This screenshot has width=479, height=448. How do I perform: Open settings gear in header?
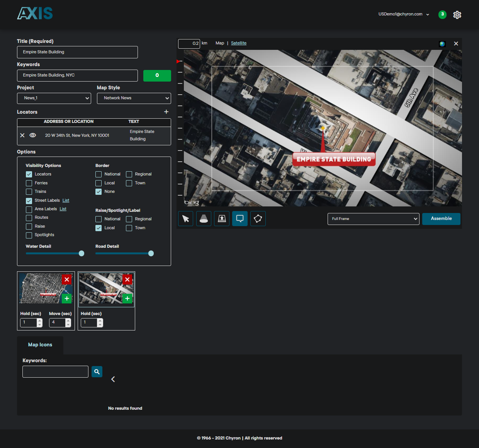click(x=457, y=15)
